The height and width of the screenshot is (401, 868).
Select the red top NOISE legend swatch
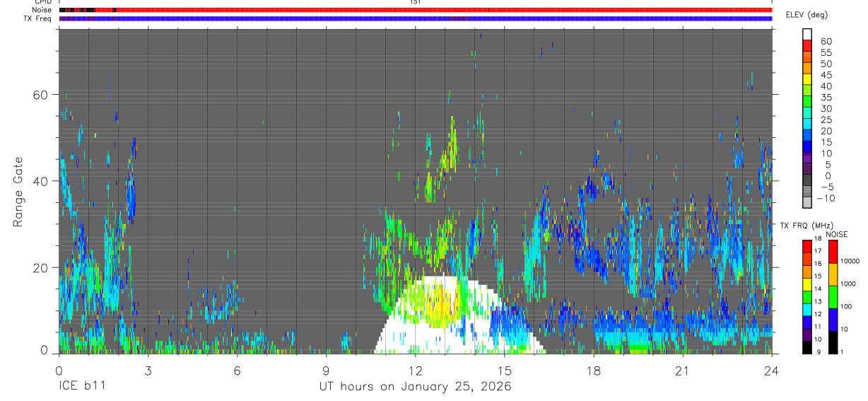point(834,251)
